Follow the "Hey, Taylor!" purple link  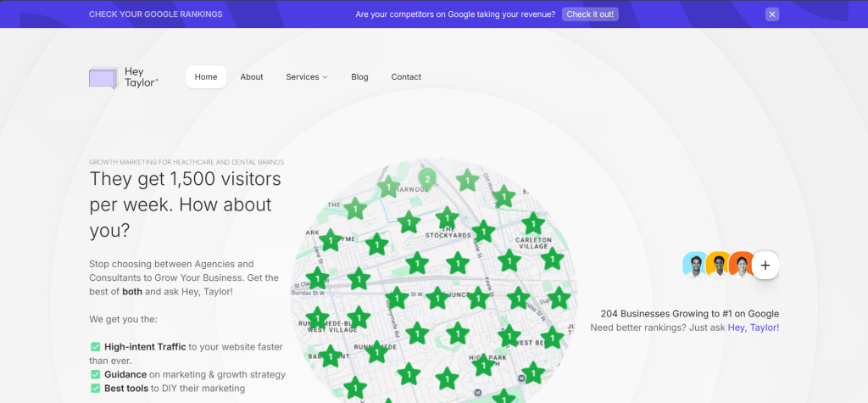coord(753,327)
